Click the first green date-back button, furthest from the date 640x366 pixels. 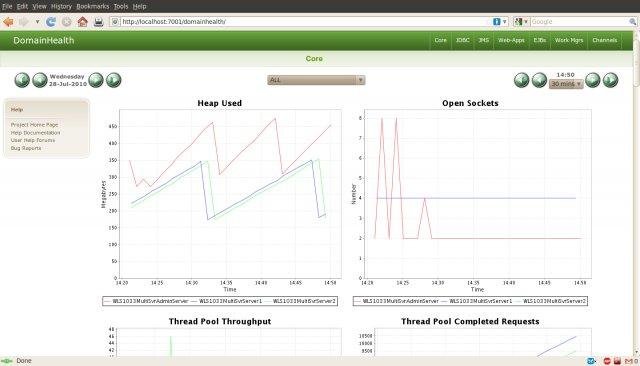coord(22,80)
